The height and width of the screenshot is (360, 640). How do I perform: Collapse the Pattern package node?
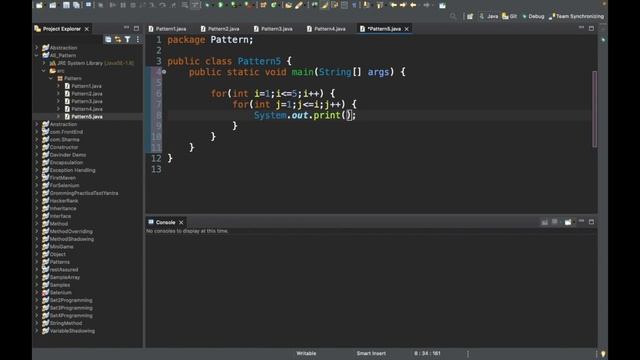(x=51, y=78)
